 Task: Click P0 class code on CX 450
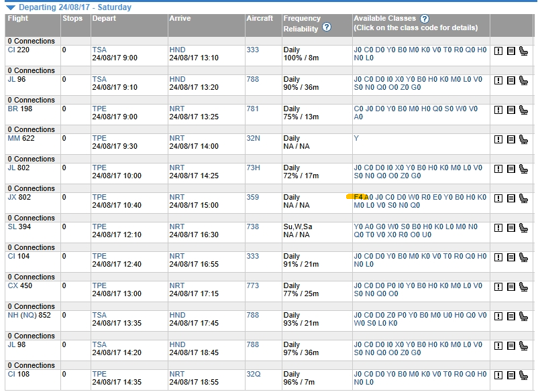click(x=391, y=285)
